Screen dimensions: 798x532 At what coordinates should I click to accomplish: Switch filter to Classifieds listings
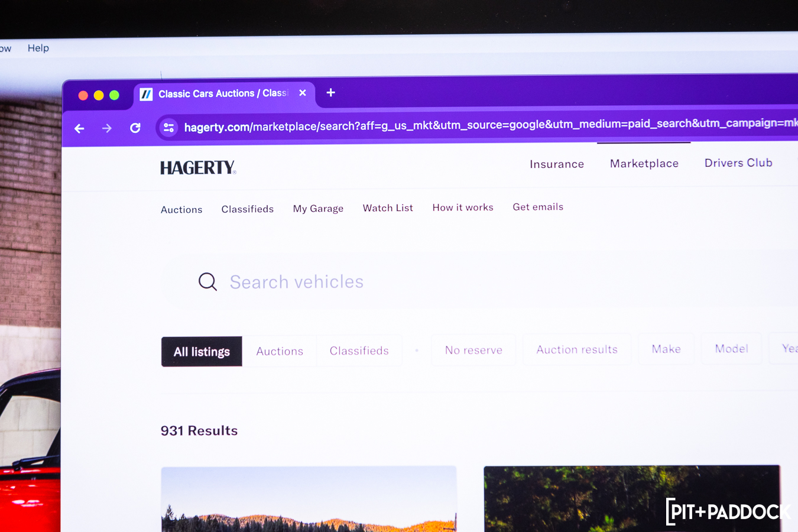(x=359, y=351)
